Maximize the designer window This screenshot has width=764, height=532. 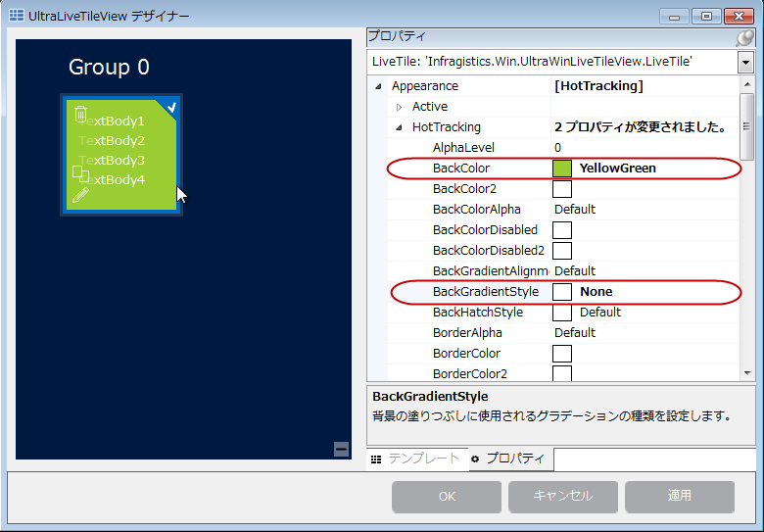[706, 16]
